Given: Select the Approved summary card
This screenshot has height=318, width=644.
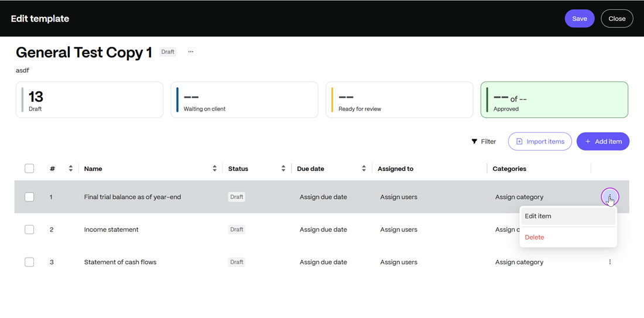Looking at the screenshot, I should 554,100.
